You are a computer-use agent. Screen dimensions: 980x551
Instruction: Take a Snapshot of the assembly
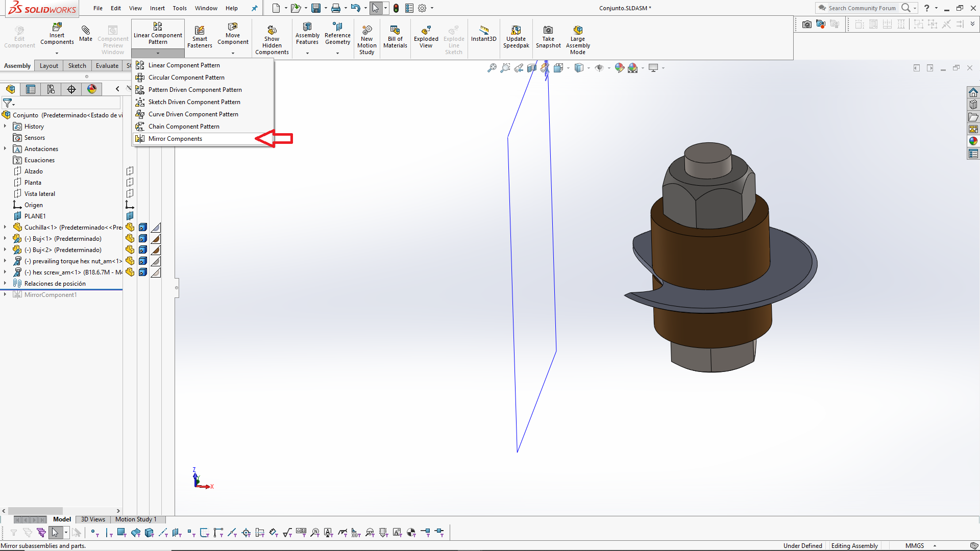(548, 36)
